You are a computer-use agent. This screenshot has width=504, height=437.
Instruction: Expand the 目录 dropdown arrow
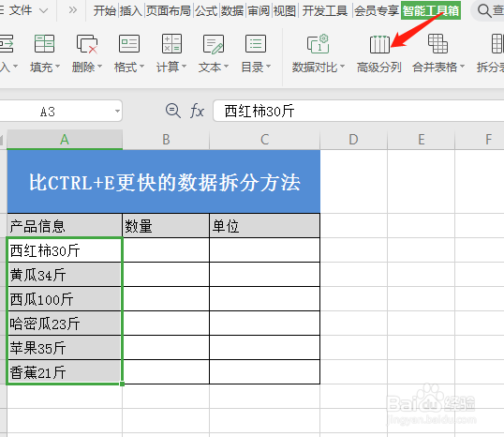268,67
